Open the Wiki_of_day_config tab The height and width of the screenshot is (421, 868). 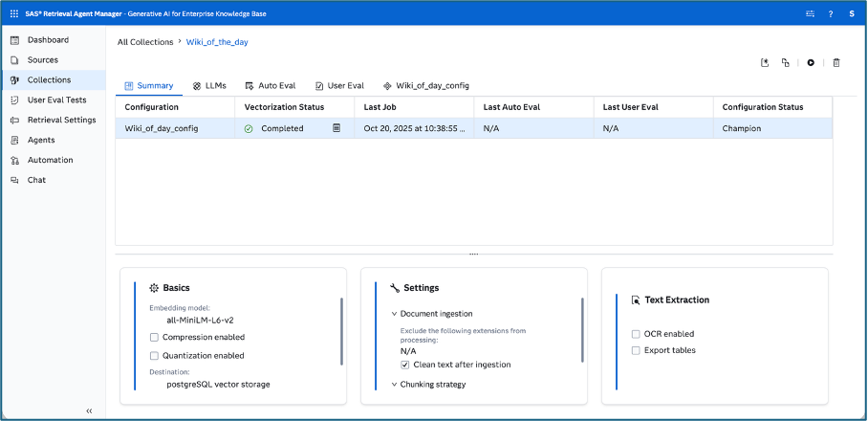[x=426, y=86]
